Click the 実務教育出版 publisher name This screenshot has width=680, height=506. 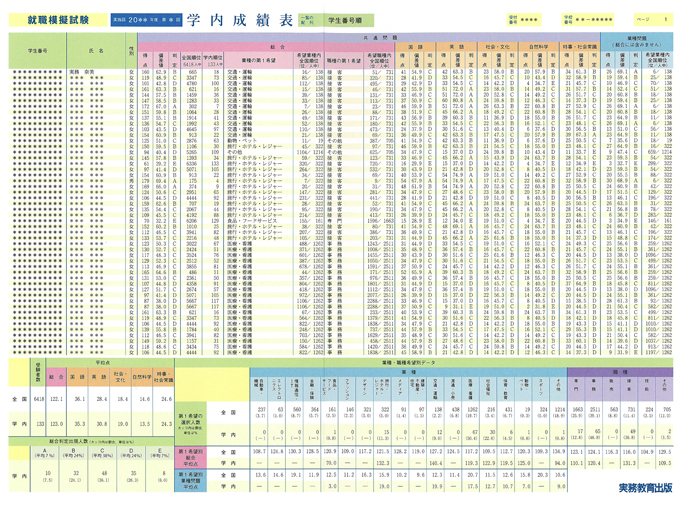(x=645, y=487)
